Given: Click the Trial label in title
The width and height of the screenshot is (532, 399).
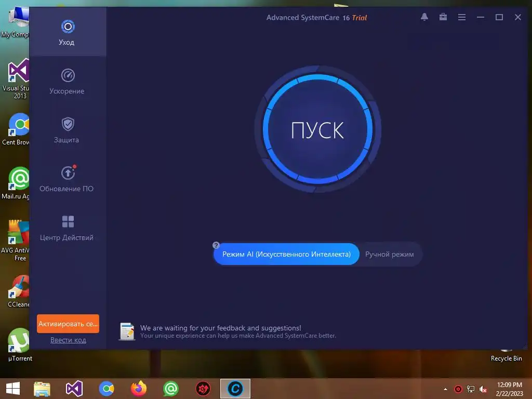Looking at the screenshot, I should click(x=360, y=18).
